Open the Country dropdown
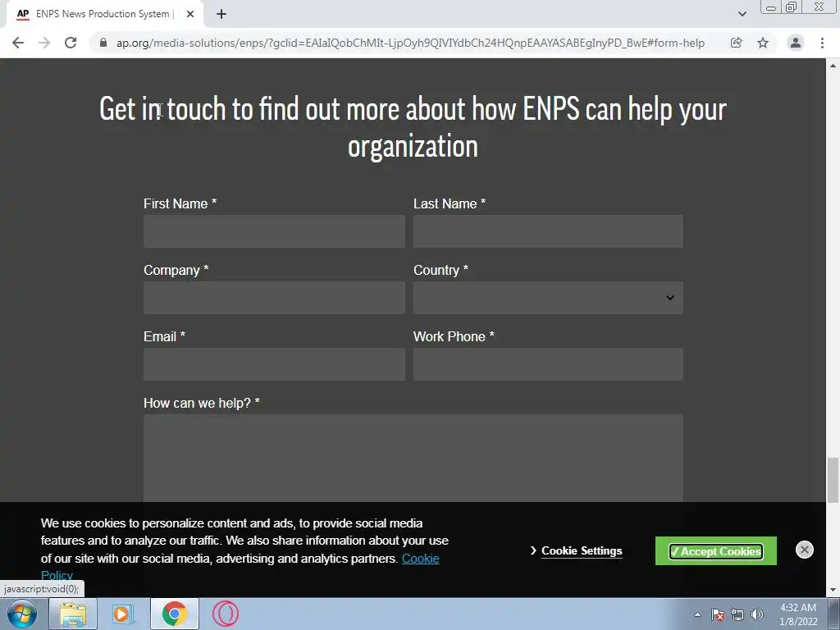Screen dimensions: 840x630 pyautogui.click(x=548, y=298)
